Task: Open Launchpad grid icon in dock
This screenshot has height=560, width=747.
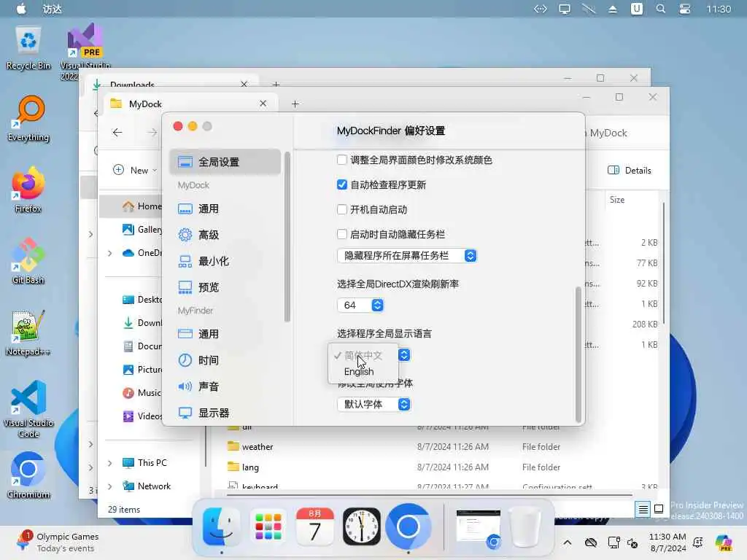Action: [x=268, y=526]
